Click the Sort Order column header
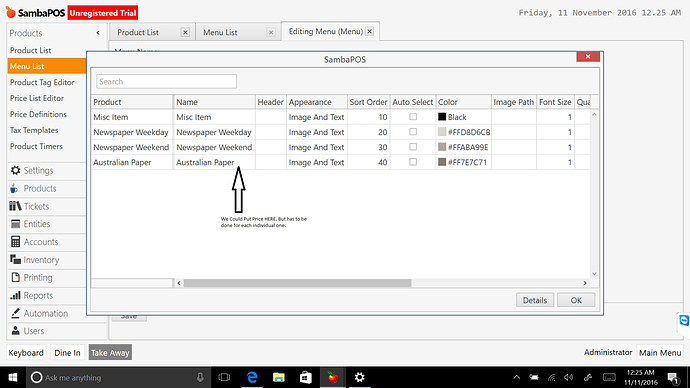The width and height of the screenshot is (690, 388). [368, 102]
